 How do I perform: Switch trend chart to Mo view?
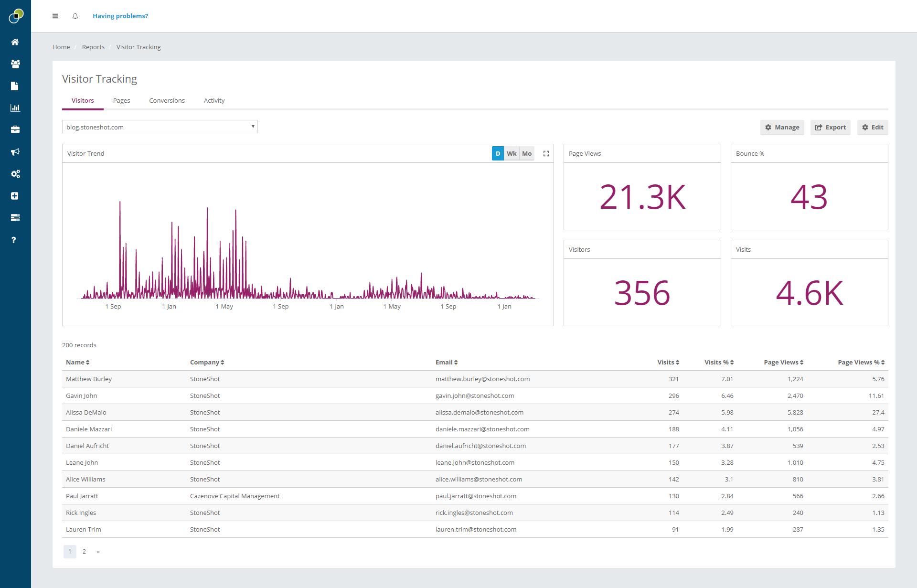tap(527, 154)
